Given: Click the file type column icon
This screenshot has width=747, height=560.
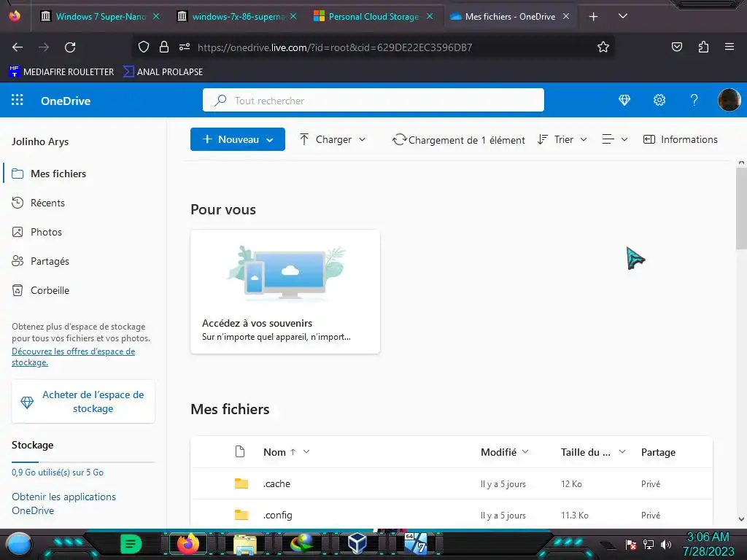Looking at the screenshot, I should pos(240,451).
